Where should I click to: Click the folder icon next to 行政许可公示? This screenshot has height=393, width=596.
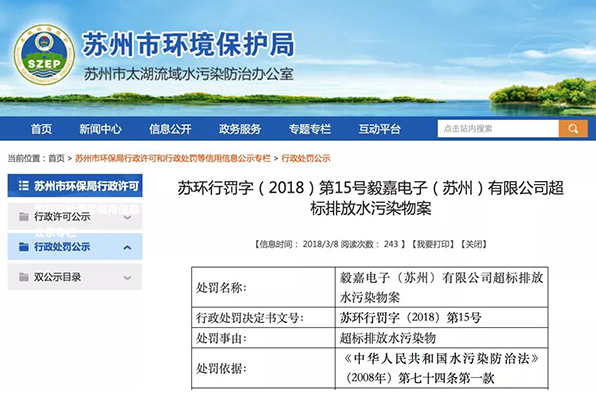tap(24, 217)
